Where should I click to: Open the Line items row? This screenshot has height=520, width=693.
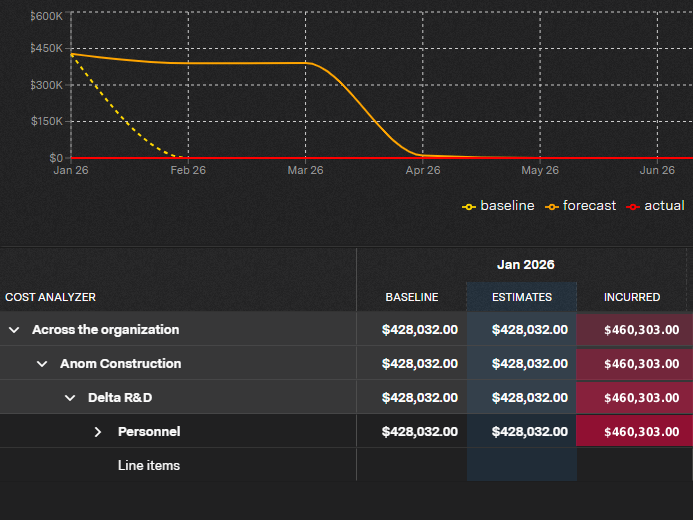tap(148, 465)
